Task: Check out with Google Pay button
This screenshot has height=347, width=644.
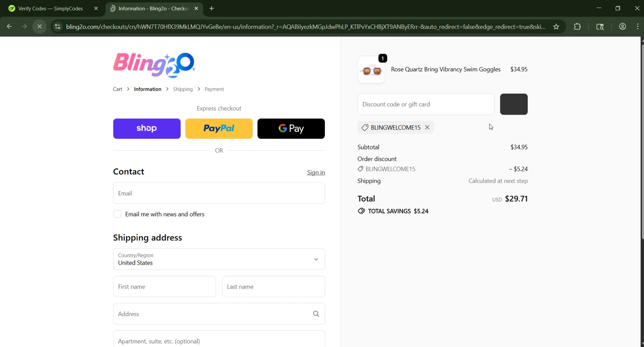Action: [x=291, y=128]
